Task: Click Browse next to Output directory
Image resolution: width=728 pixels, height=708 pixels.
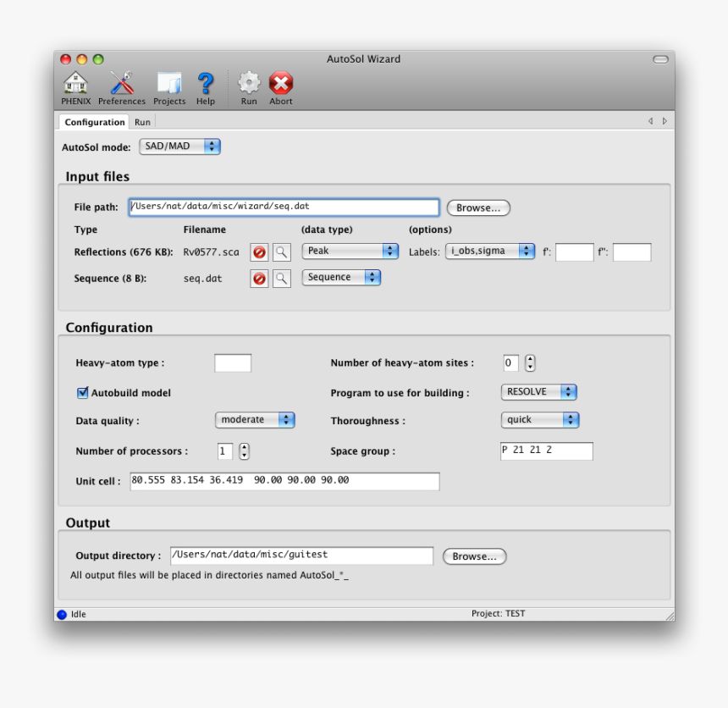Action: pyautogui.click(x=475, y=556)
